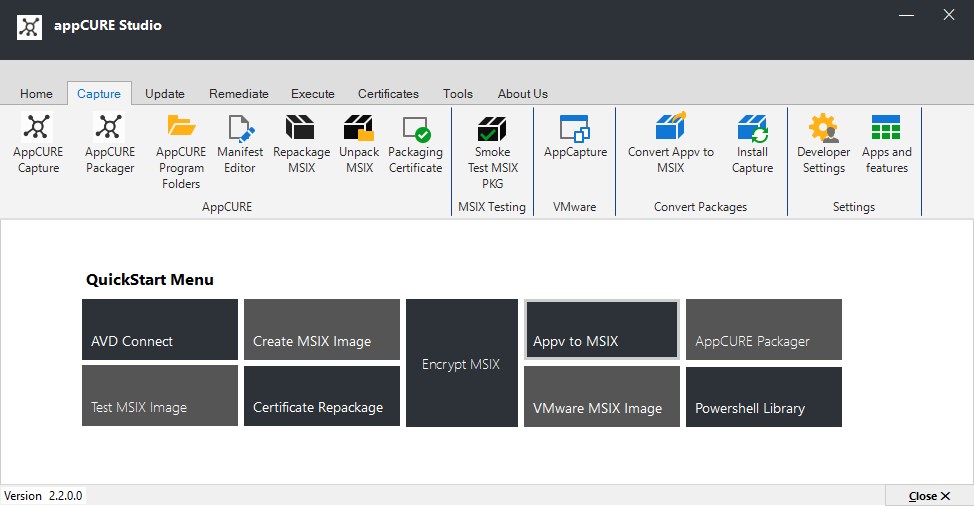Image resolution: width=974 pixels, height=506 pixels.
Task: Open the AppCURE Packager ribbon icon
Action: (110, 143)
